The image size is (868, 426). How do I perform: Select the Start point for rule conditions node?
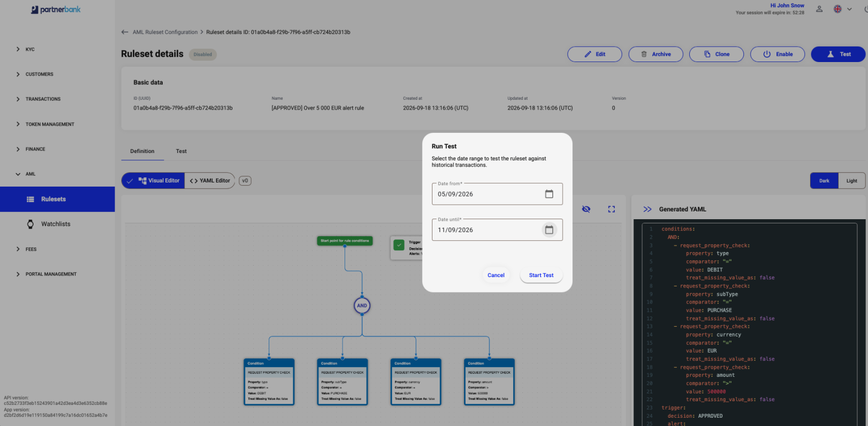(345, 241)
